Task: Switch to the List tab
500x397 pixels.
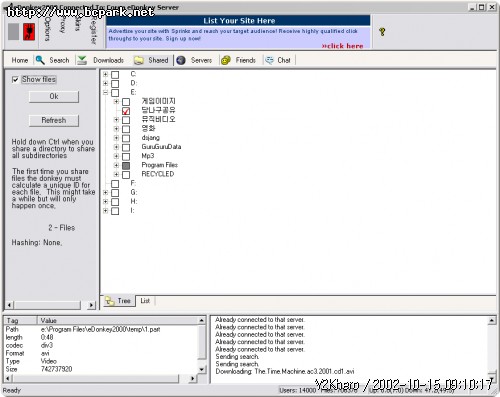Action: coord(145,301)
